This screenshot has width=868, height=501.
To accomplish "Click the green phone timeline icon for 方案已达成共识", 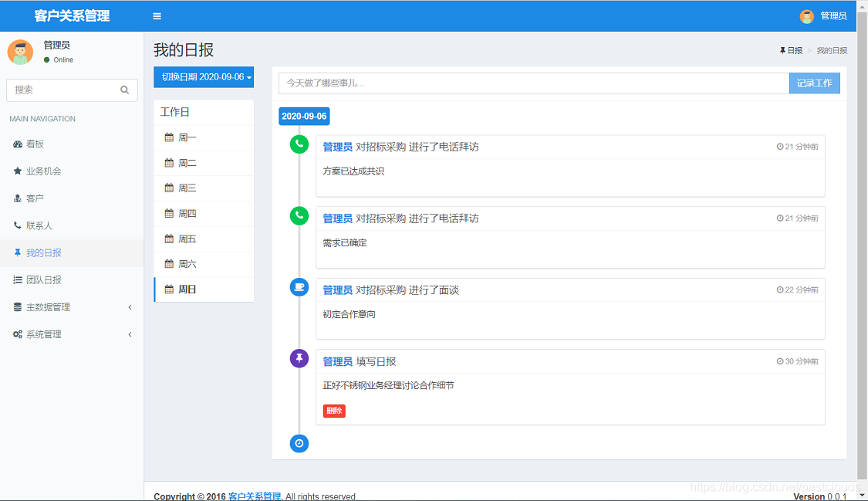I will (x=299, y=144).
